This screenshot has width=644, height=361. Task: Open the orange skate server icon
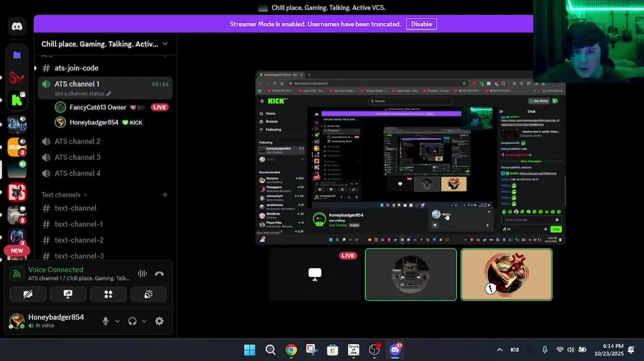(x=17, y=147)
